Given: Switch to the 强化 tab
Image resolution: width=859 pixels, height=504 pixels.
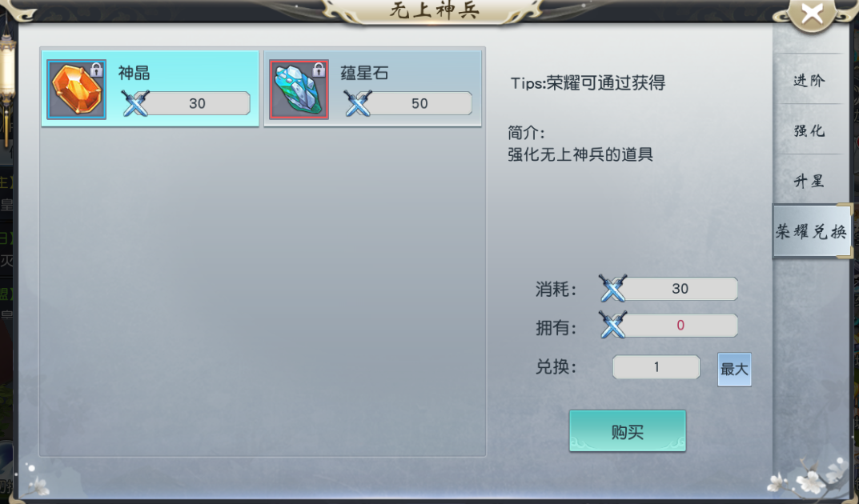Looking at the screenshot, I should tap(809, 130).
